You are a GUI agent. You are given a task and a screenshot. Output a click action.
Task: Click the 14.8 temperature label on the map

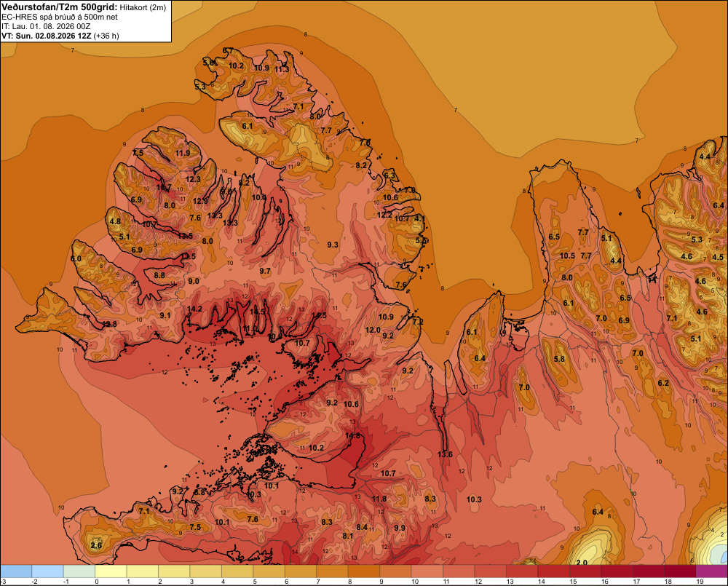[x=353, y=435]
